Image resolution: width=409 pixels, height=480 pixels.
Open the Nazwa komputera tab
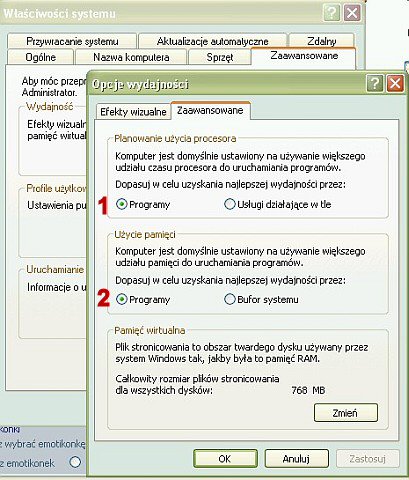[x=131, y=57]
